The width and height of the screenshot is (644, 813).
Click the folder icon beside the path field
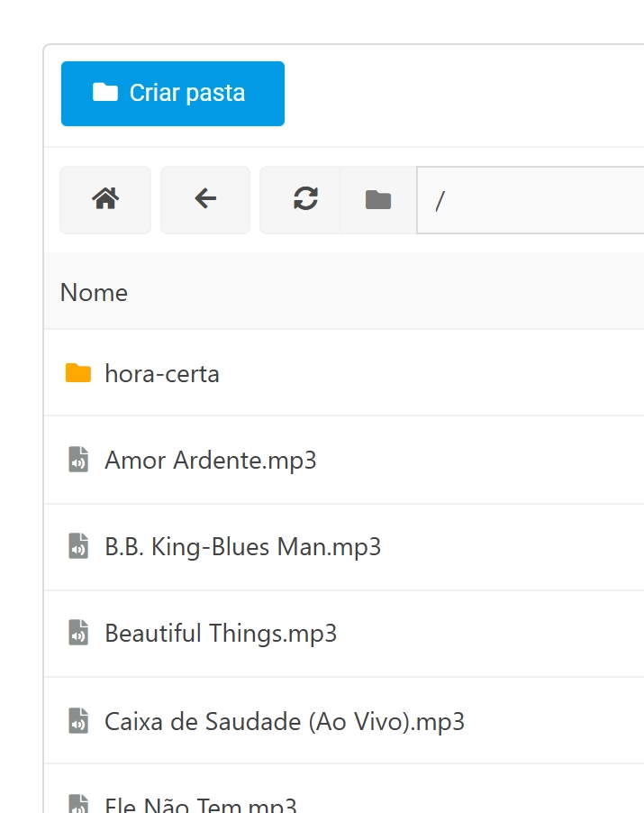click(x=377, y=199)
